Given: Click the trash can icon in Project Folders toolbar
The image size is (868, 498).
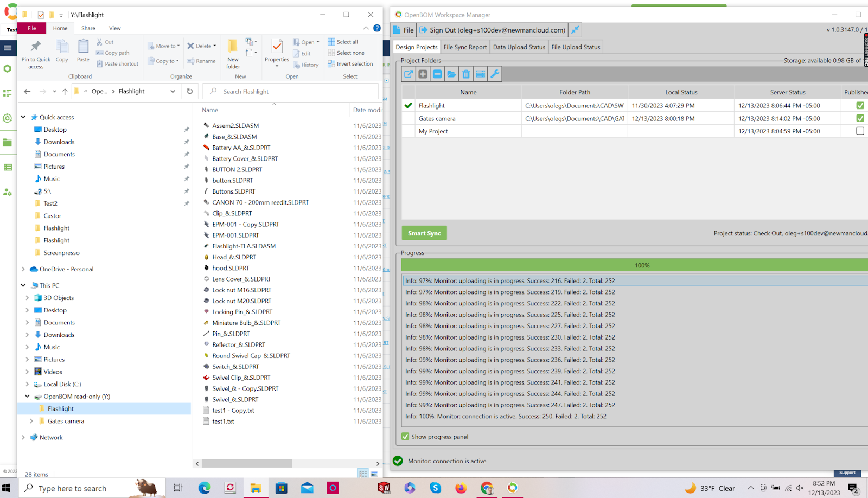Looking at the screenshot, I should [x=466, y=74].
